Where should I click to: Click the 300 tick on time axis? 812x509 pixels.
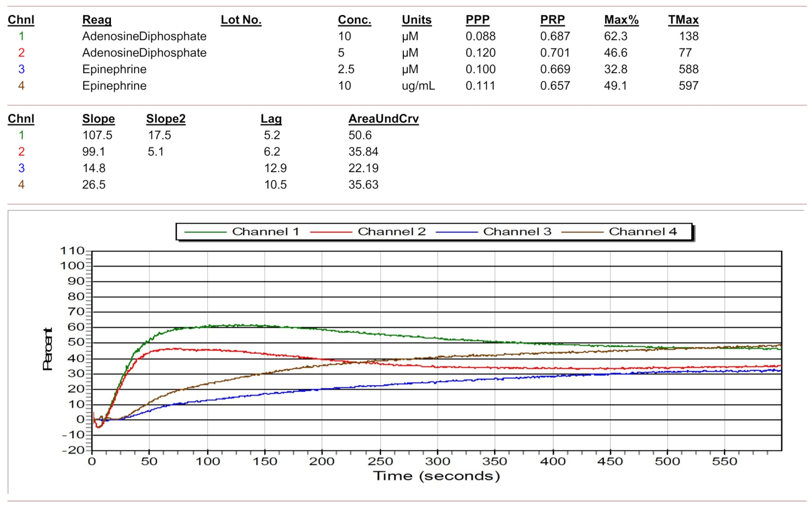(437, 462)
